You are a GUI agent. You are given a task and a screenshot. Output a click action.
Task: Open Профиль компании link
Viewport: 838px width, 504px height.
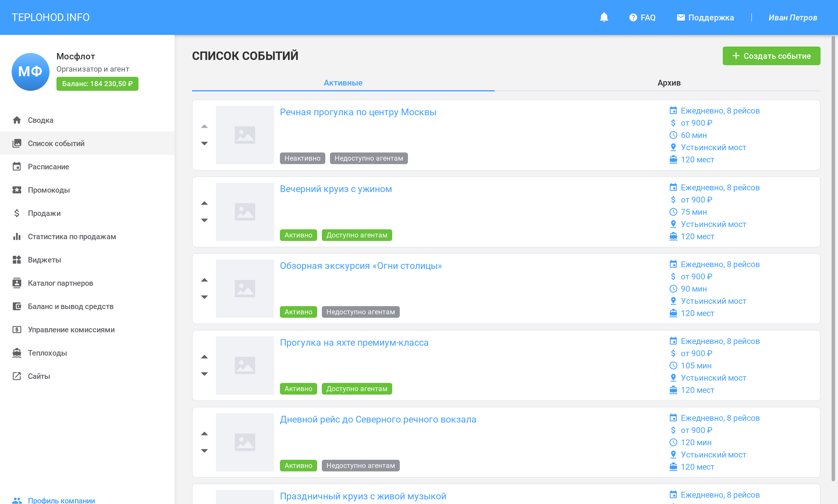(61, 500)
